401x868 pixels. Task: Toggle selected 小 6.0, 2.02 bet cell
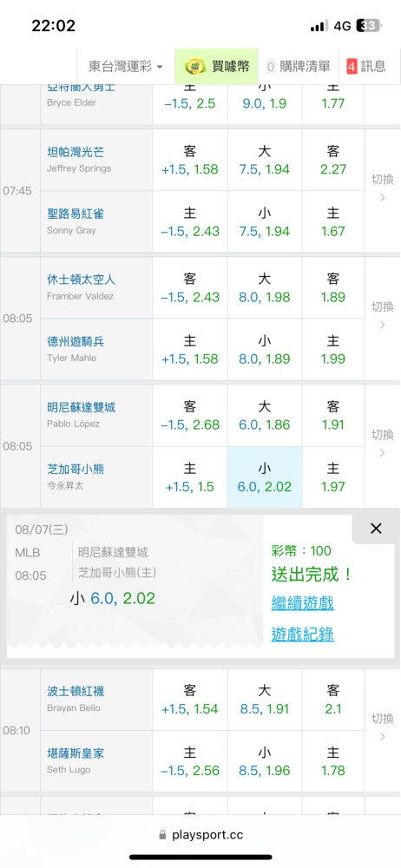[265, 477]
